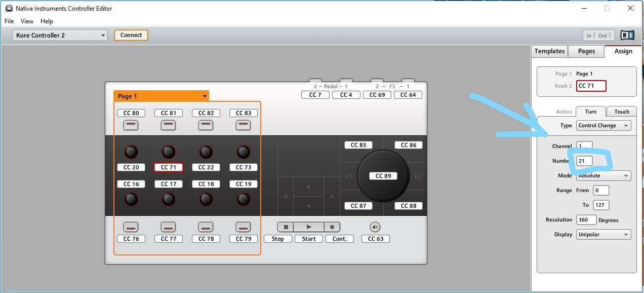Click the right arrow on the navigation pad
This screenshot has width=644, height=293.
332,196
